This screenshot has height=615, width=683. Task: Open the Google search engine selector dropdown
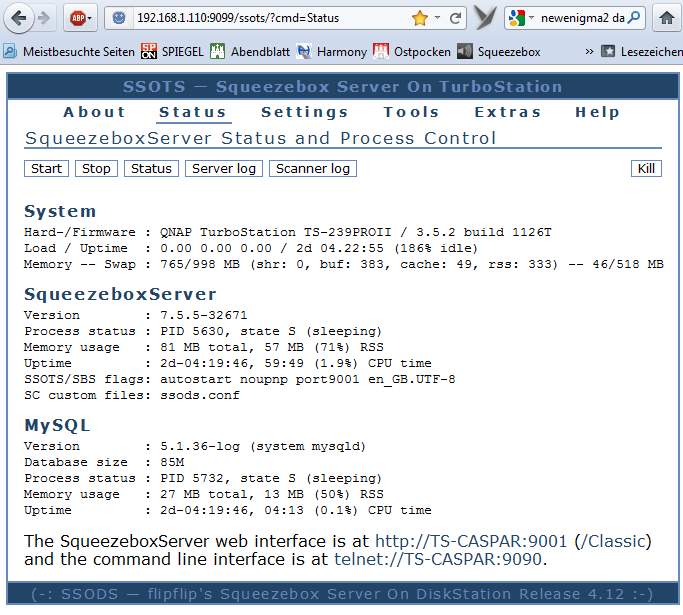point(522,18)
